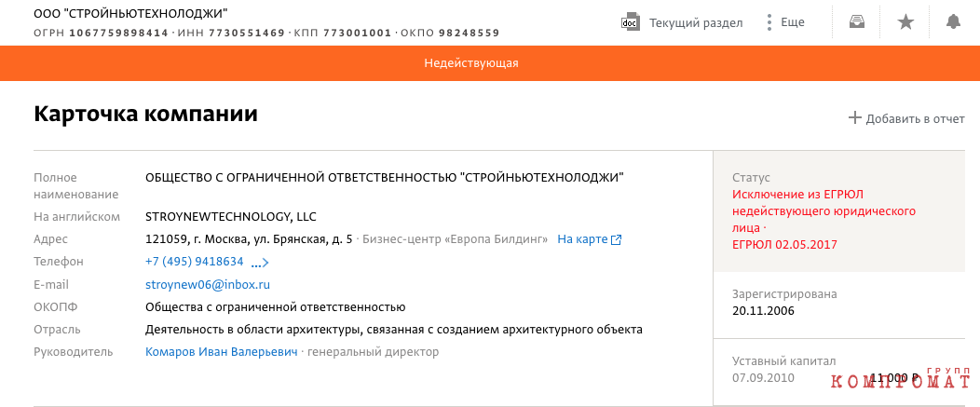Viewport: 980px width, 407px height.
Task: Expand more phone numbers arrow
Action: 260,263
